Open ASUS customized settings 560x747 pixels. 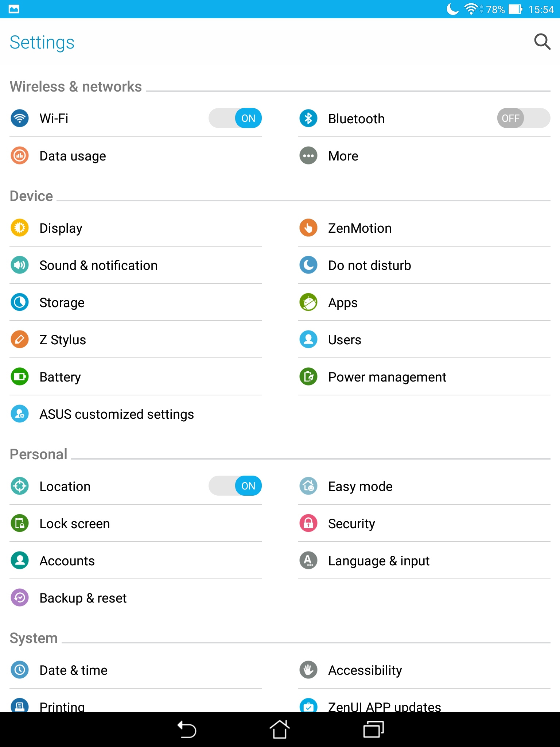[136, 414]
